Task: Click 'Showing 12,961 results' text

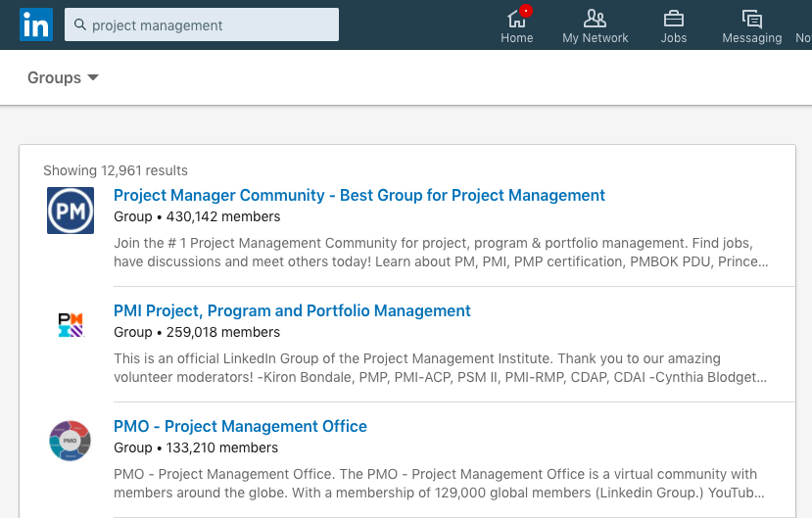Action: (x=116, y=170)
